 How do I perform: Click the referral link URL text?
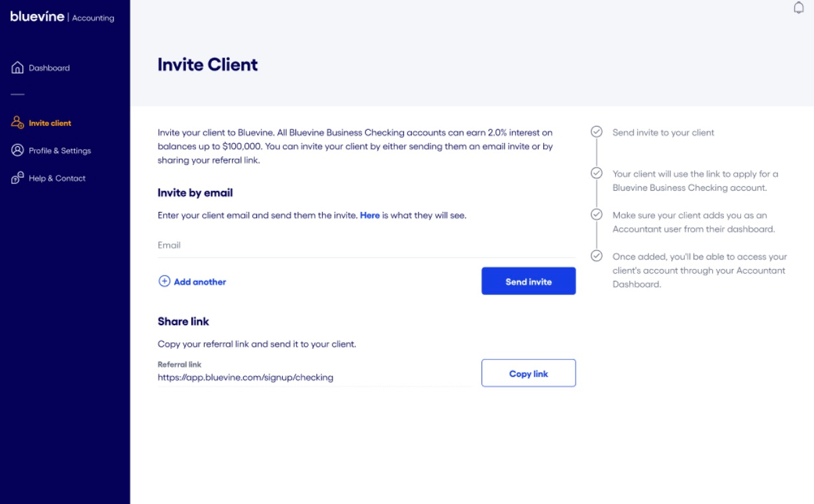(245, 378)
